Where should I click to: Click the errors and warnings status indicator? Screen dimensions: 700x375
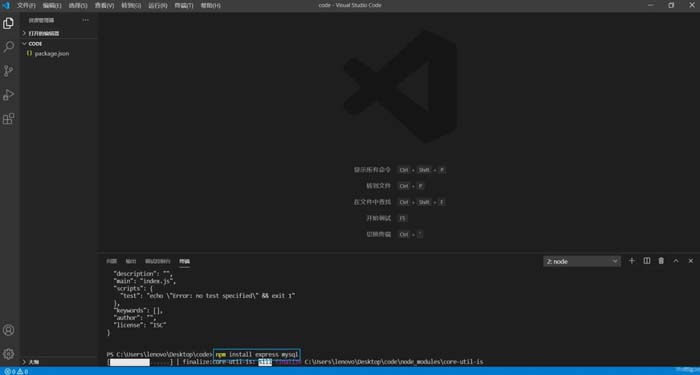pyautogui.click(x=16, y=371)
